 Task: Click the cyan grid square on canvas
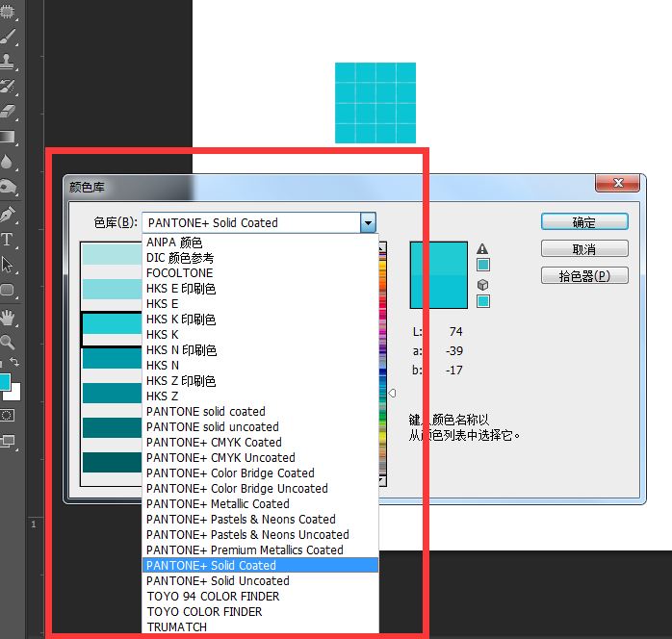375,103
